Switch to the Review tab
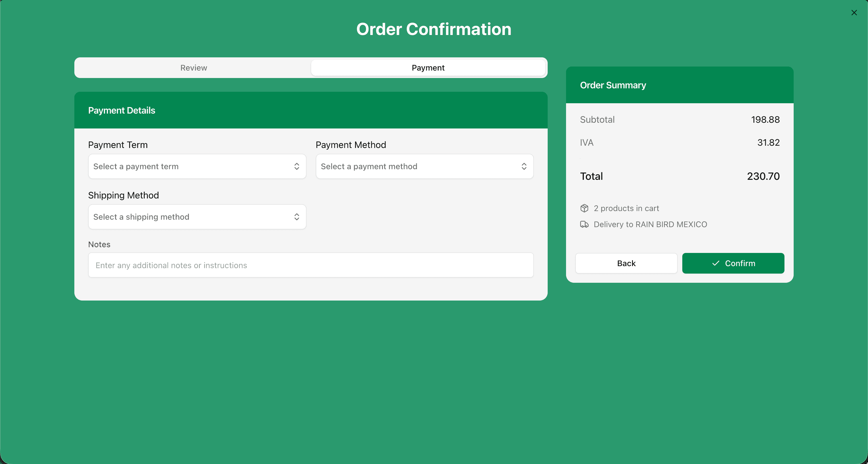Screen dimensions: 868x464 (x=193, y=68)
